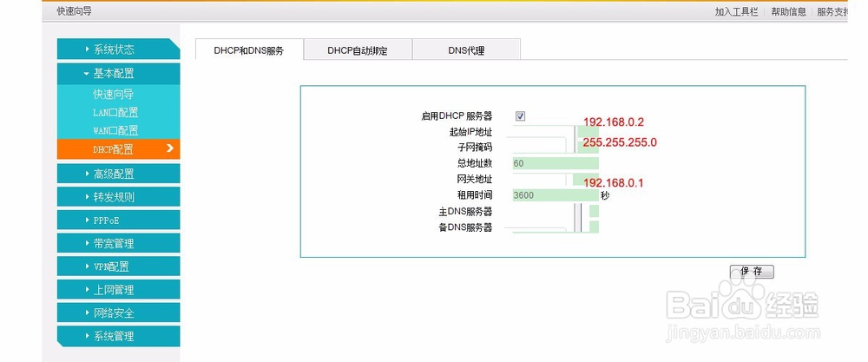Click the 网关地址 input field
This screenshot has height=362, width=868.
(x=556, y=180)
